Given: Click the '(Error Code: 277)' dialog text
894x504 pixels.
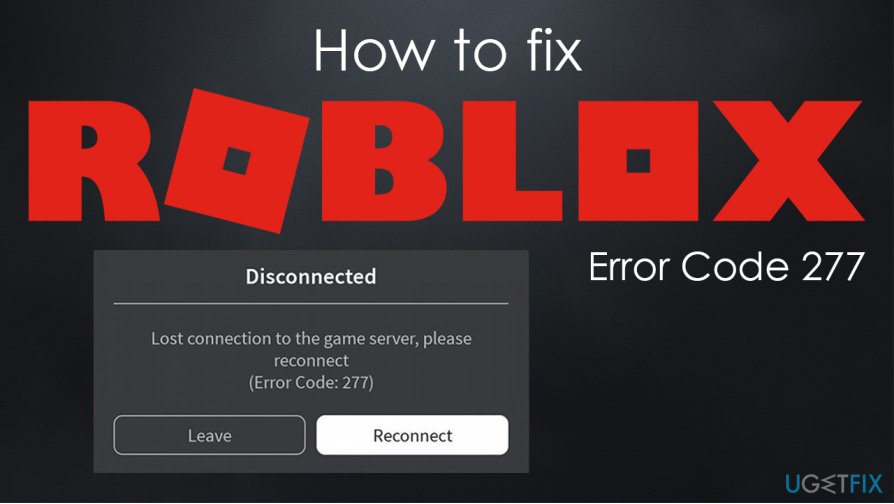Looking at the screenshot, I should coord(311,382).
